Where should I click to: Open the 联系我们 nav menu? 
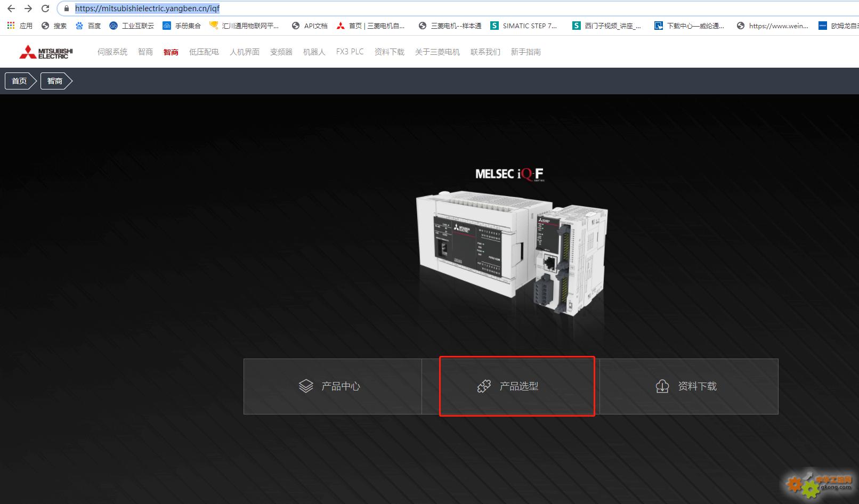tap(485, 52)
